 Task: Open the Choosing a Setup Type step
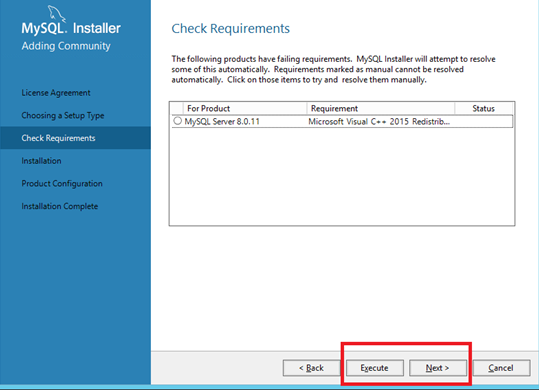(x=63, y=115)
